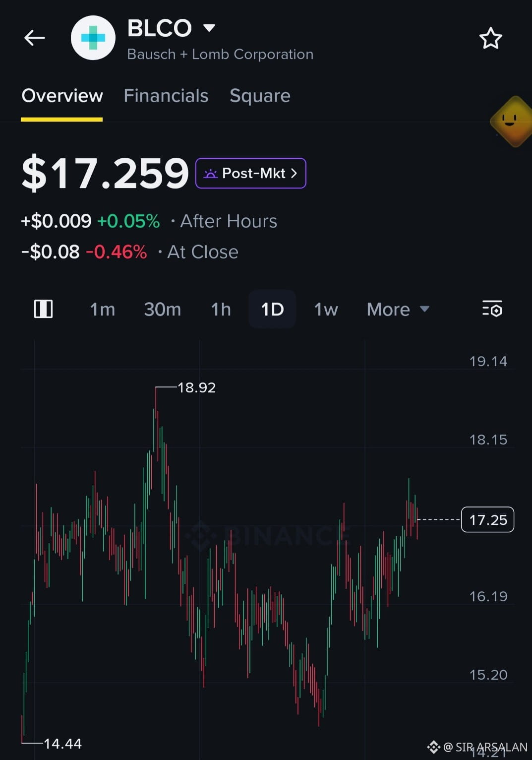Viewport: 532px width, 760px height.
Task: Tap the Bausch + Lomb logo icon
Action: click(93, 38)
